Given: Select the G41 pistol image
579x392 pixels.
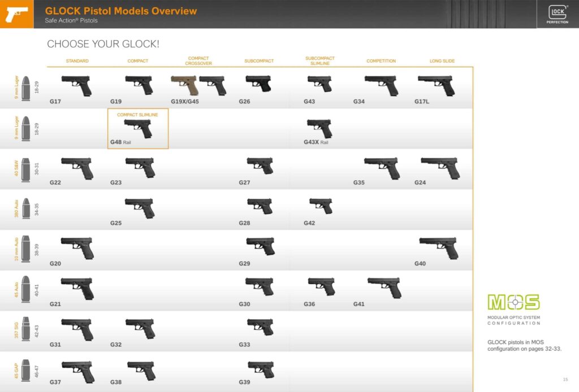Looking at the screenshot, I should coord(384,288).
